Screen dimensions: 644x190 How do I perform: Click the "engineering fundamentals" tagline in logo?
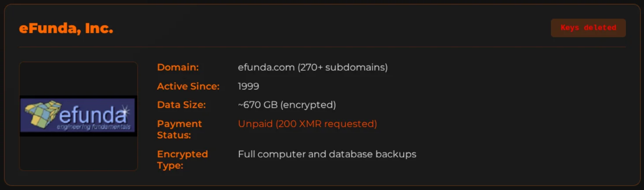[x=94, y=127]
